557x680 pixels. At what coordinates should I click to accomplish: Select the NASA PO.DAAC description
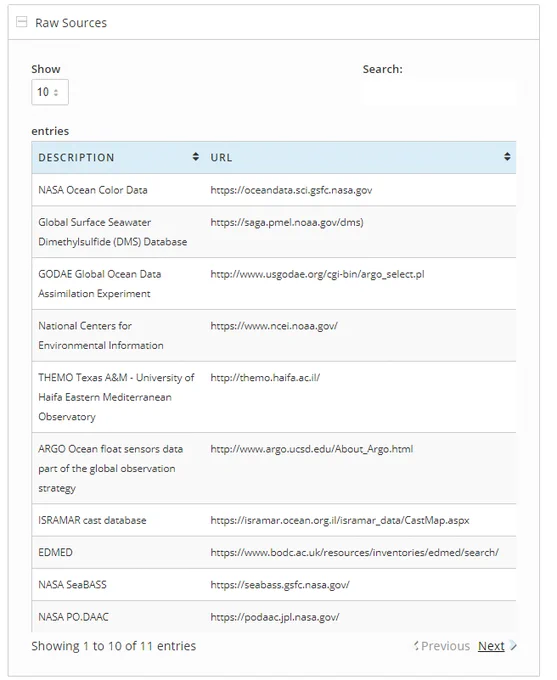[73, 617]
